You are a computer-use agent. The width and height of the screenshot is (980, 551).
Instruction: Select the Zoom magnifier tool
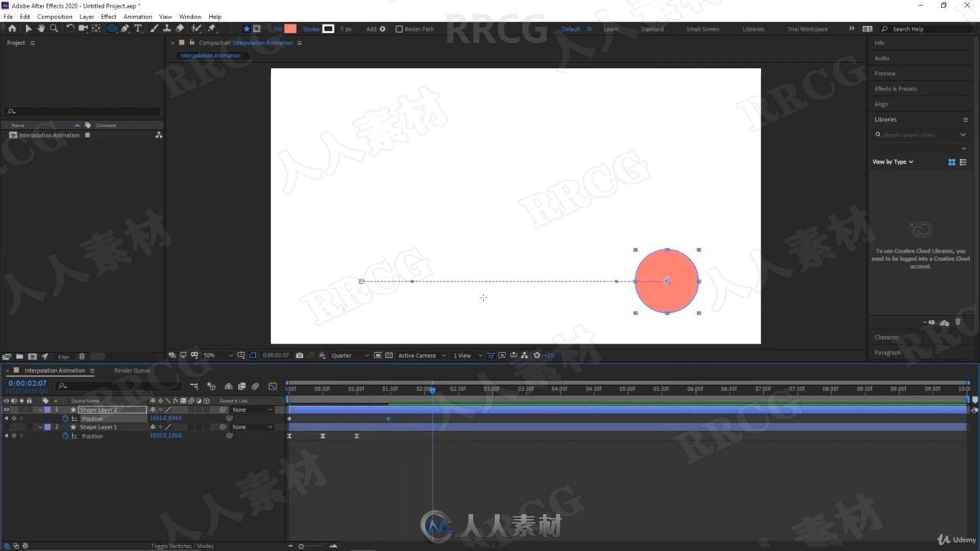[x=54, y=28]
